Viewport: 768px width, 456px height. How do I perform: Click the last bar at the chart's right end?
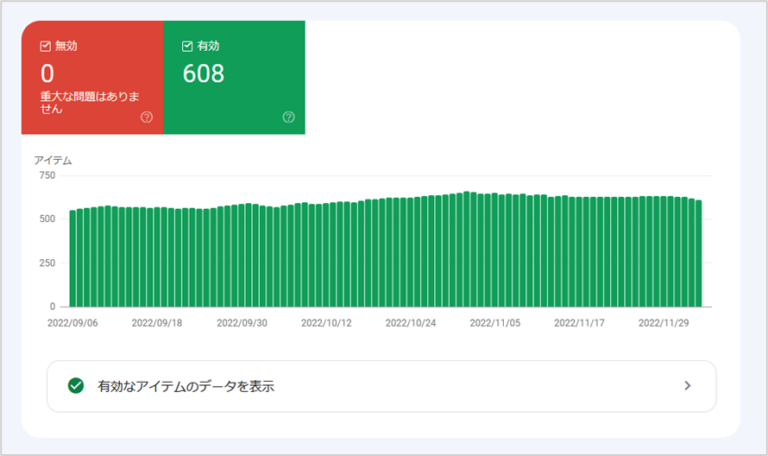698,254
